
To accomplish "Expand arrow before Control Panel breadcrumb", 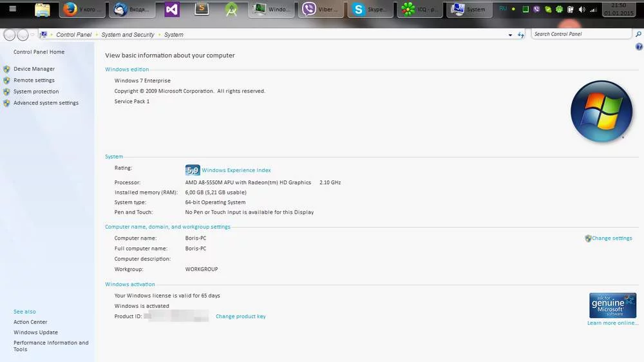I will point(52,35).
